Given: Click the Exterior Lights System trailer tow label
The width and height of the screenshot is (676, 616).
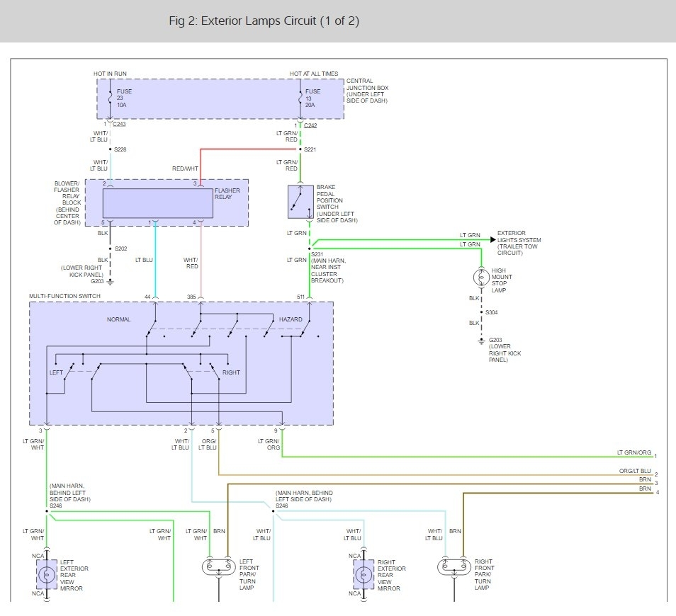Looking at the screenshot, I should point(517,242).
